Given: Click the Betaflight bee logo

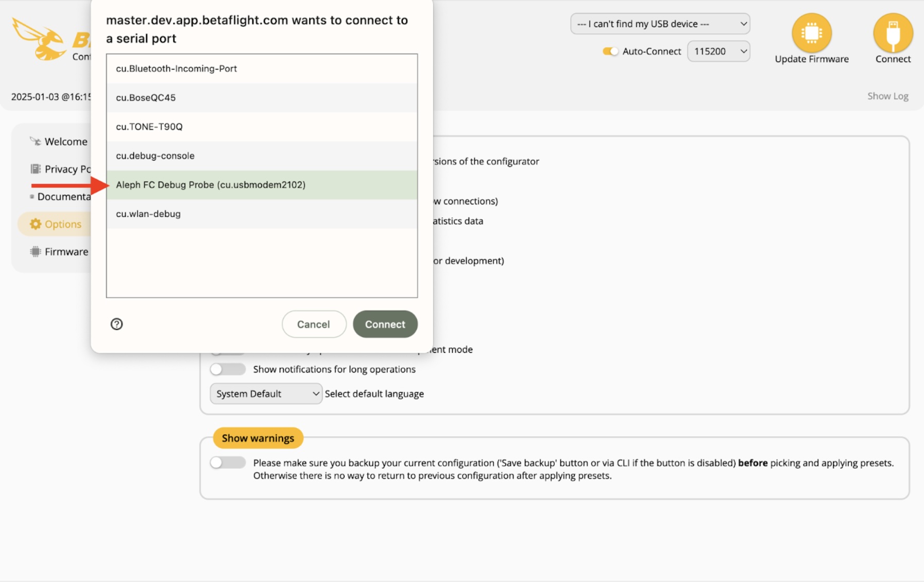Looking at the screenshot, I should click(39, 39).
